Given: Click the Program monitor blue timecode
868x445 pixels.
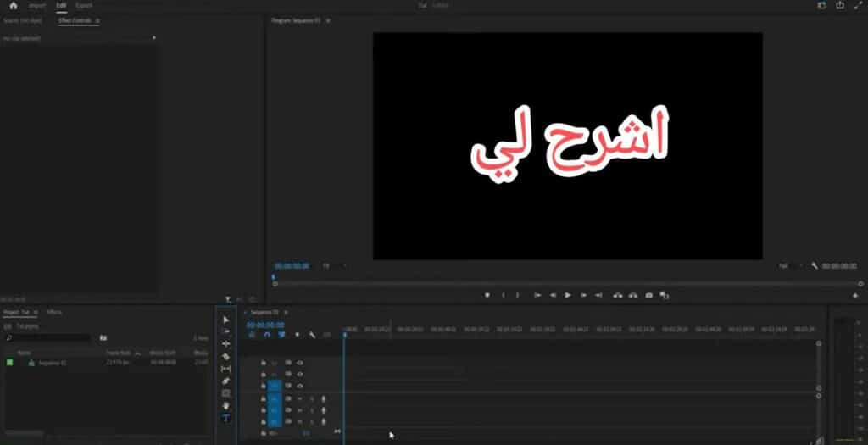Looking at the screenshot, I should (x=292, y=266).
